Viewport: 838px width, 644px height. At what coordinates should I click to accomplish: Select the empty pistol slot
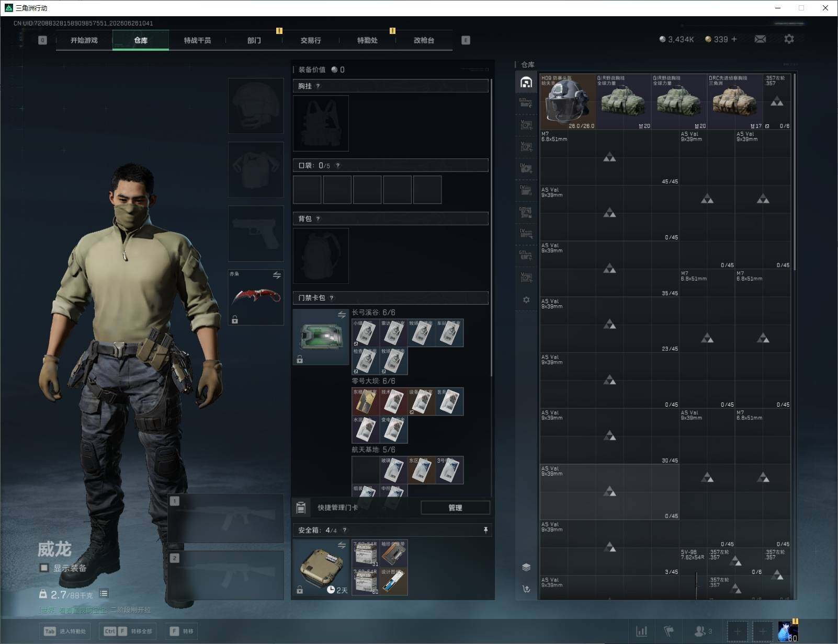pyautogui.click(x=256, y=233)
